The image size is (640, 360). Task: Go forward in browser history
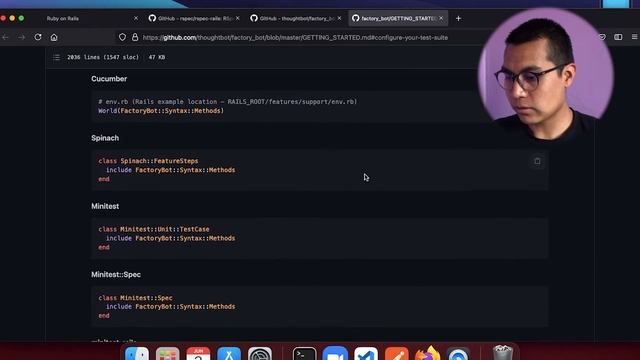coord(21,37)
